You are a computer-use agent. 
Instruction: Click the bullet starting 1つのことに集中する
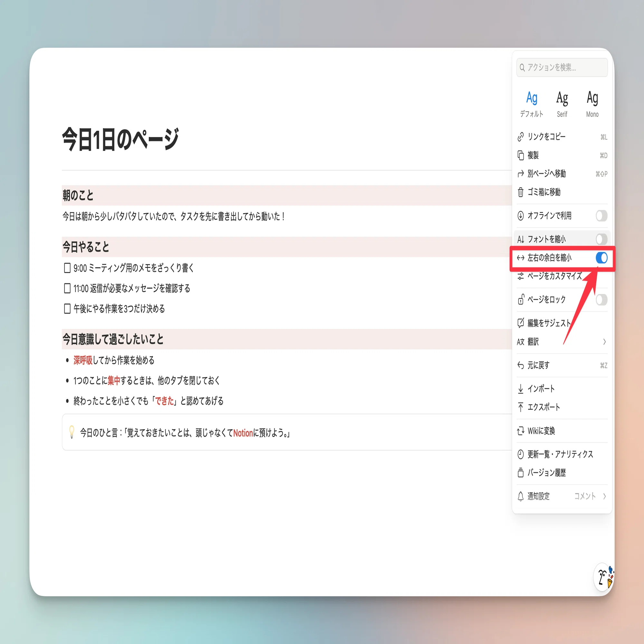pos(147,381)
